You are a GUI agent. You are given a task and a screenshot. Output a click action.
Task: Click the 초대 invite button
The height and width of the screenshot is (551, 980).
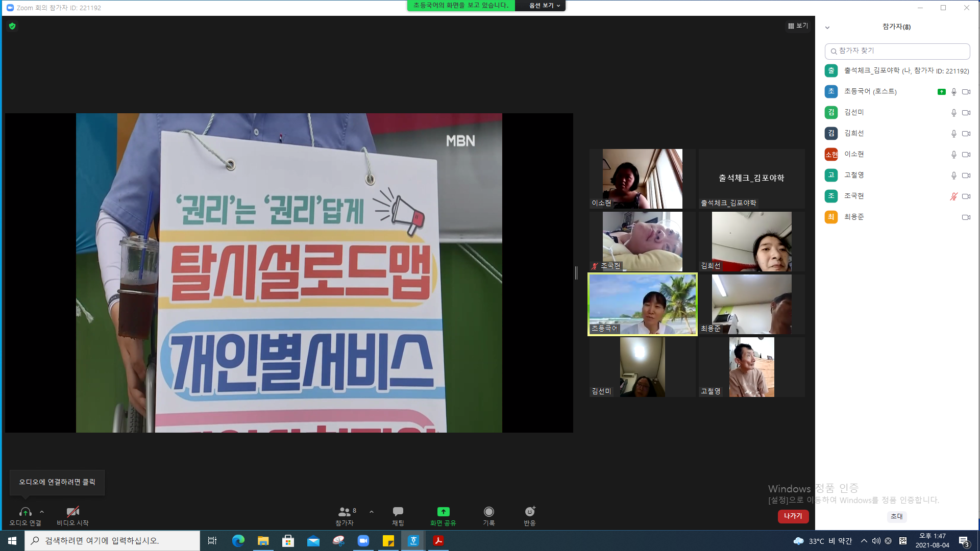[897, 516]
